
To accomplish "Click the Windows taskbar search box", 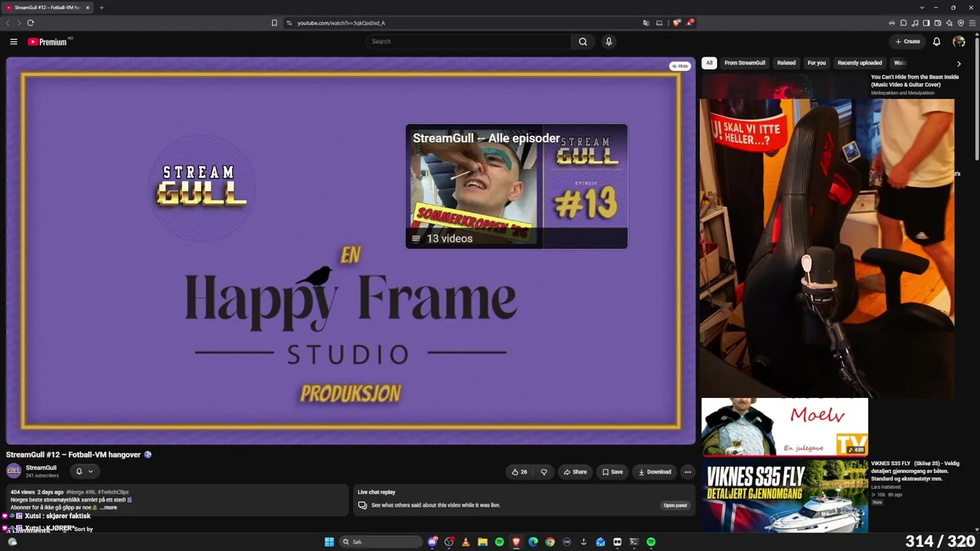I will click(381, 542).
